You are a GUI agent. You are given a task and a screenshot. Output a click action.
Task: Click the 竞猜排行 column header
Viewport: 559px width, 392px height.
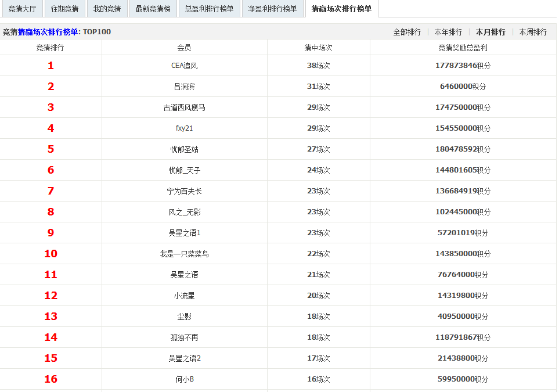pos(51,48)
